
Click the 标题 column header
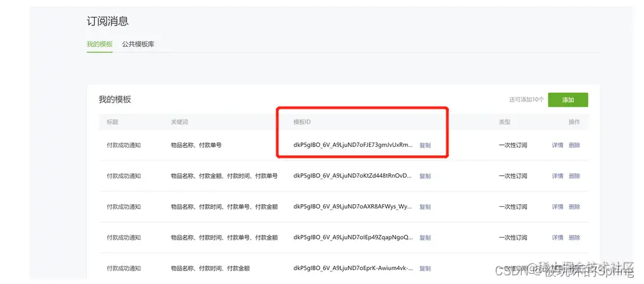(112, 122)
